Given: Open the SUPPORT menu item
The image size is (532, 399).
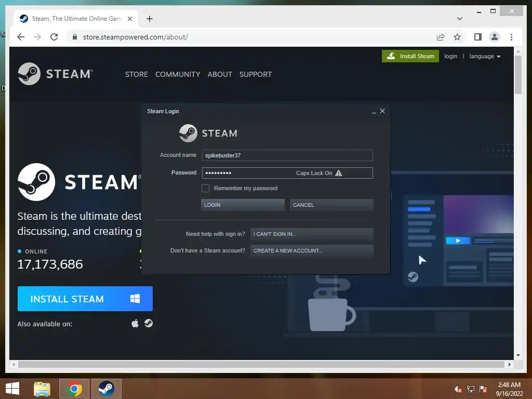Looking at the screenshot, I should pyautogui.click(x=256, y=74).
